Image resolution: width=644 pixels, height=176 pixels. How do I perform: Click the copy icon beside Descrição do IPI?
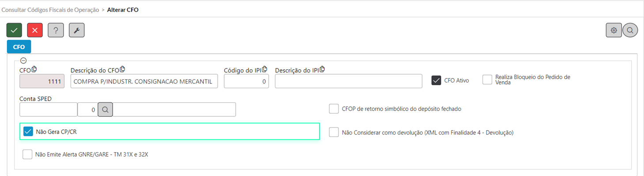[322, 69]
